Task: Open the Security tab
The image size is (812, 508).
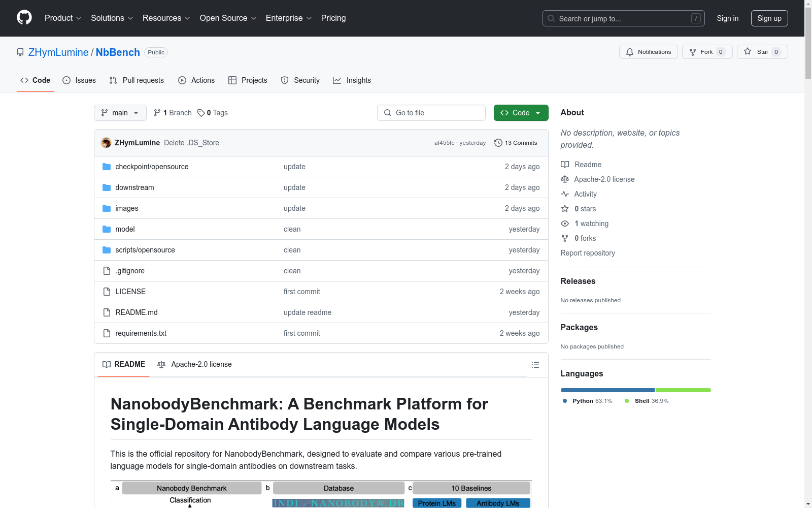Action: click(300, 80)
